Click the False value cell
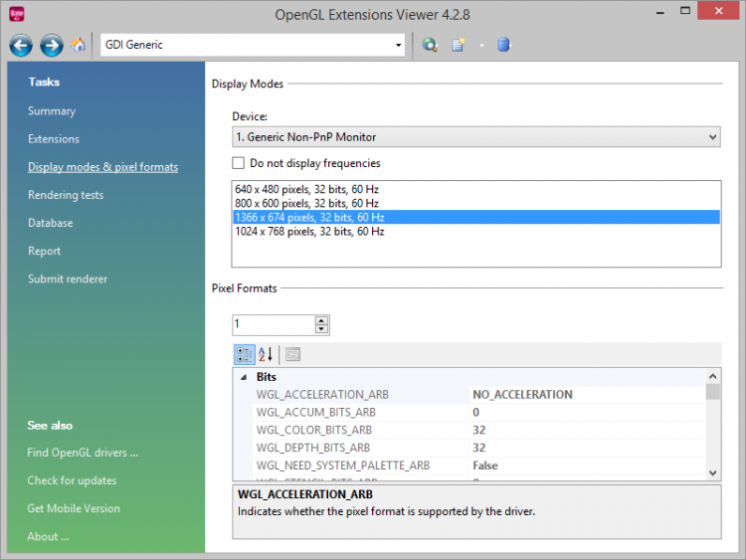The image size is (746, 560). click(x=587, y=466)
